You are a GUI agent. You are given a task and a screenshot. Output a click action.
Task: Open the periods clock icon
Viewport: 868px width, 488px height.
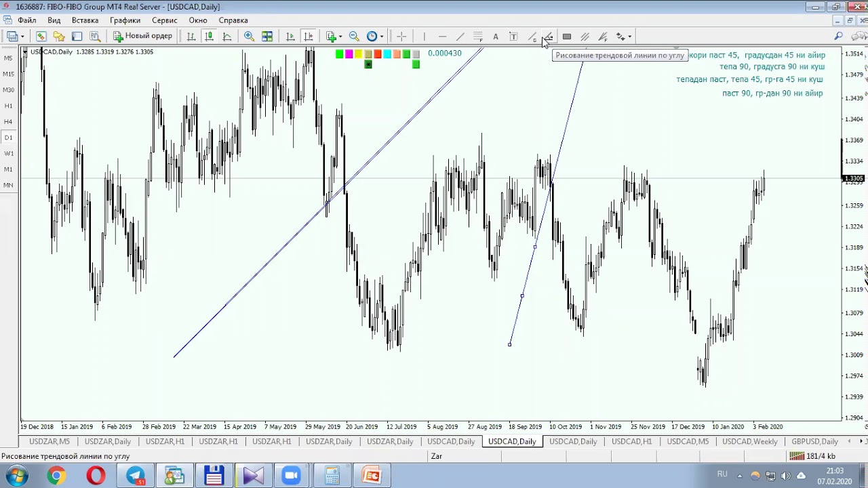(x=372, y=37)
